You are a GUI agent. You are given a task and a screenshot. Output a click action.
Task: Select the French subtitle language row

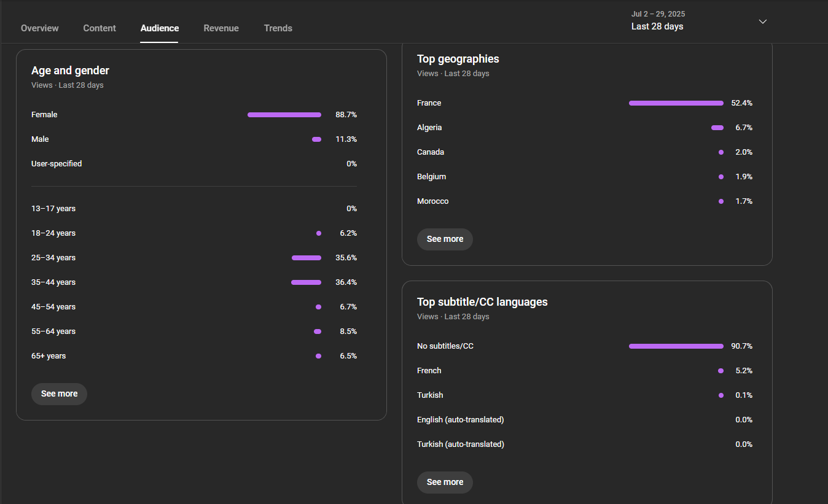click(x=585, y=371)
